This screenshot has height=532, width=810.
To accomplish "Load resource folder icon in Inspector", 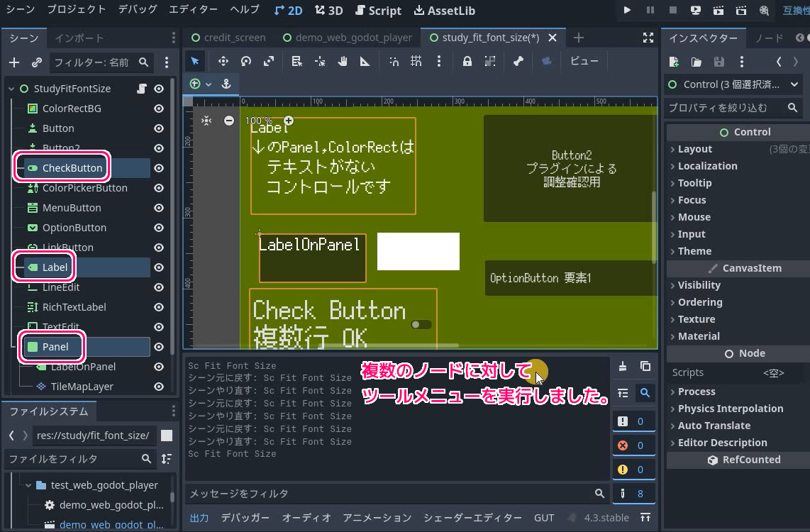I will (697, 62).
